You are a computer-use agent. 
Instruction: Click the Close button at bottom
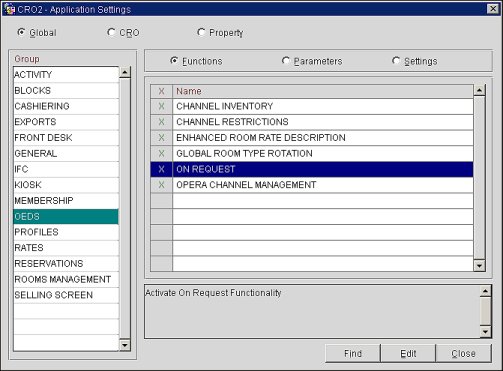coord(463,353)
